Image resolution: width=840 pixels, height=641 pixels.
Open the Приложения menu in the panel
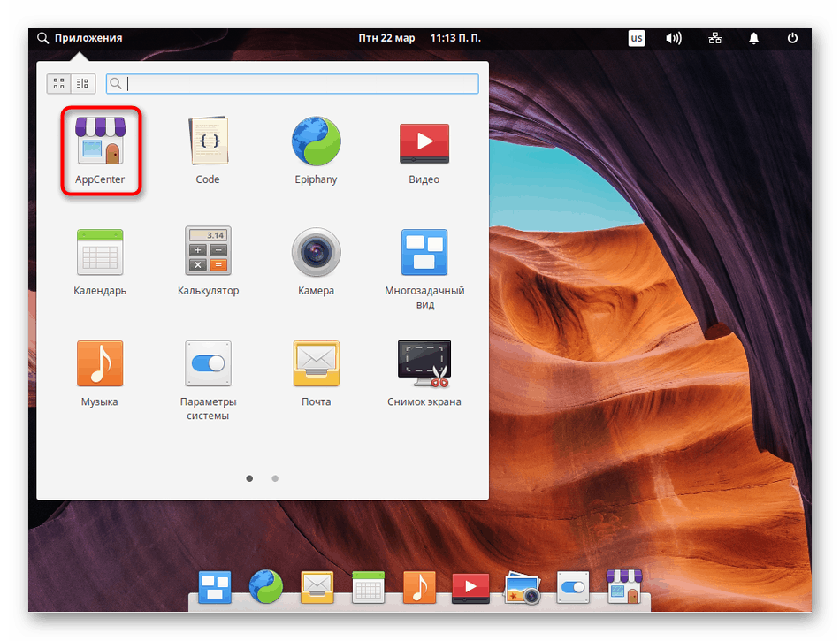click(x=80, y=38)
